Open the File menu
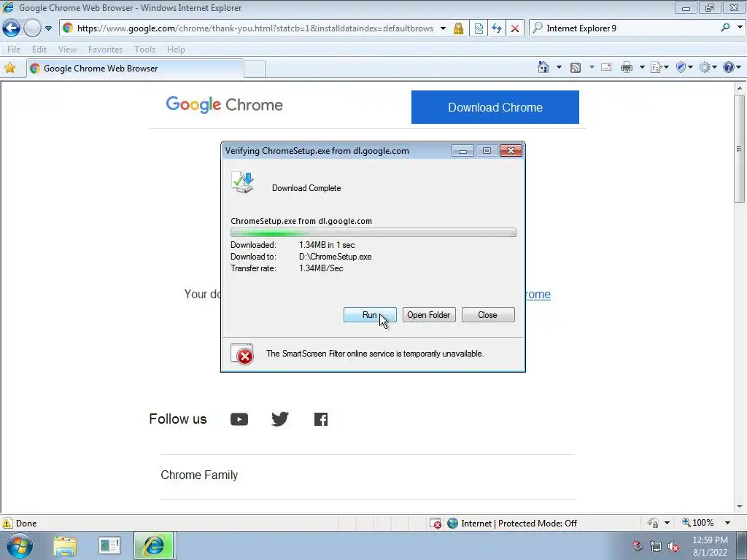The image size is (747, 560). (14, 50)
